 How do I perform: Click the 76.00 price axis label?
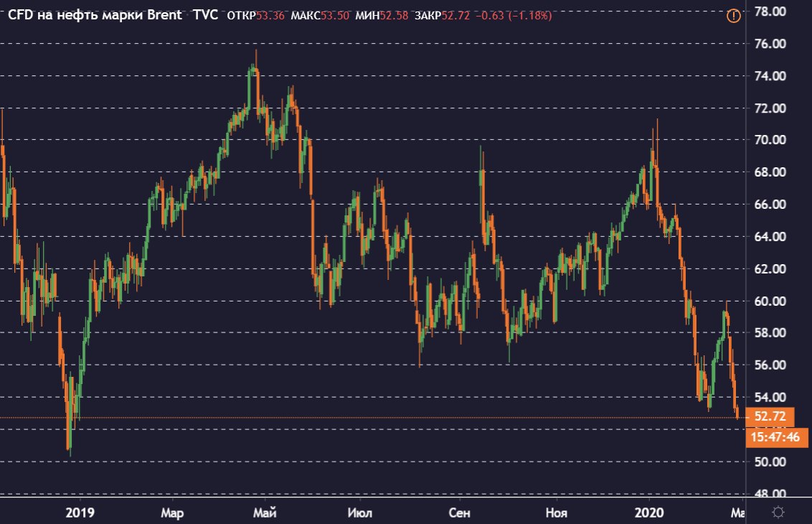[x=770, y=44]
